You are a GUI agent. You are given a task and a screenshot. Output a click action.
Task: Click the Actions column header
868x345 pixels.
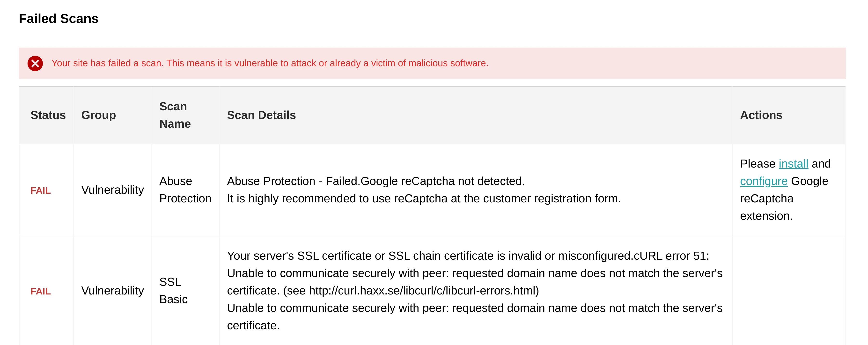coord(761,115)
